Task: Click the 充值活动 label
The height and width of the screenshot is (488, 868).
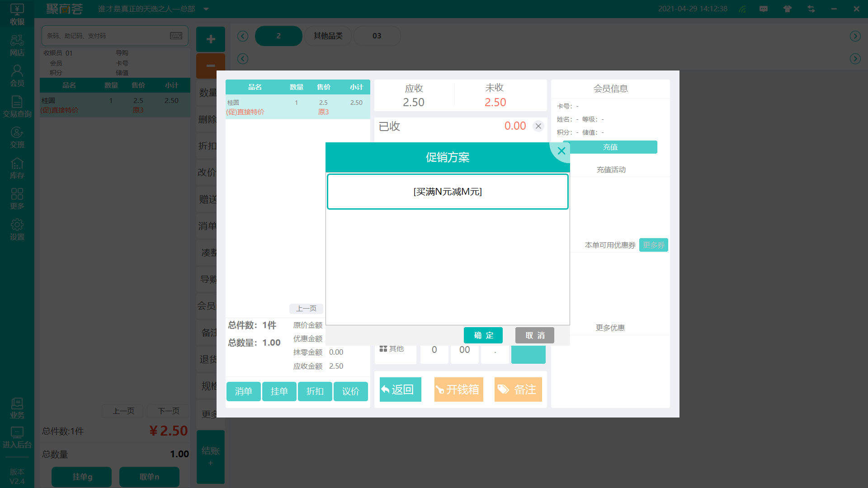Action: tap(611, 169)
